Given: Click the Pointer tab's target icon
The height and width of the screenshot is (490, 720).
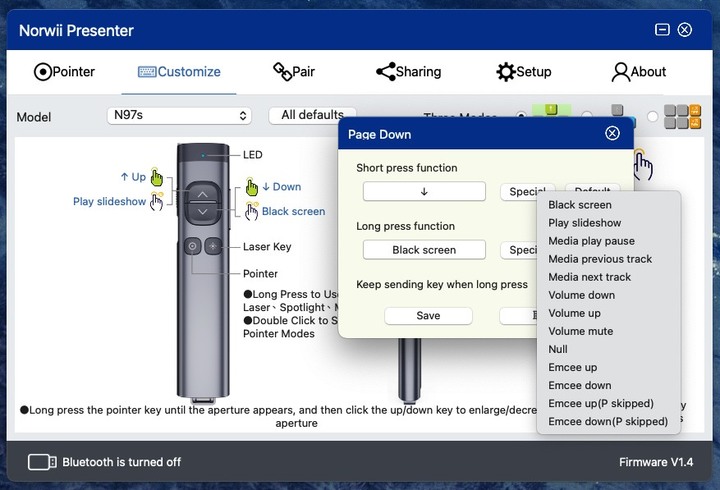Looking at the screenshot, I should tap(42, 72).
